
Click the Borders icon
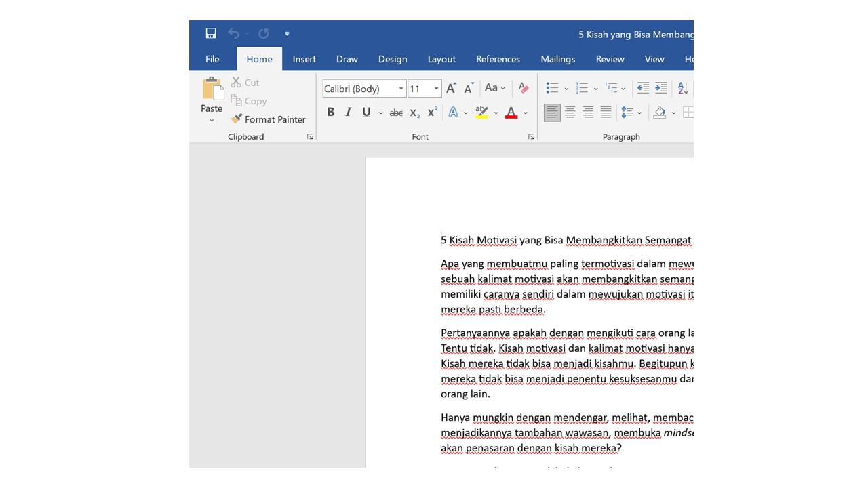coord(687,113)
